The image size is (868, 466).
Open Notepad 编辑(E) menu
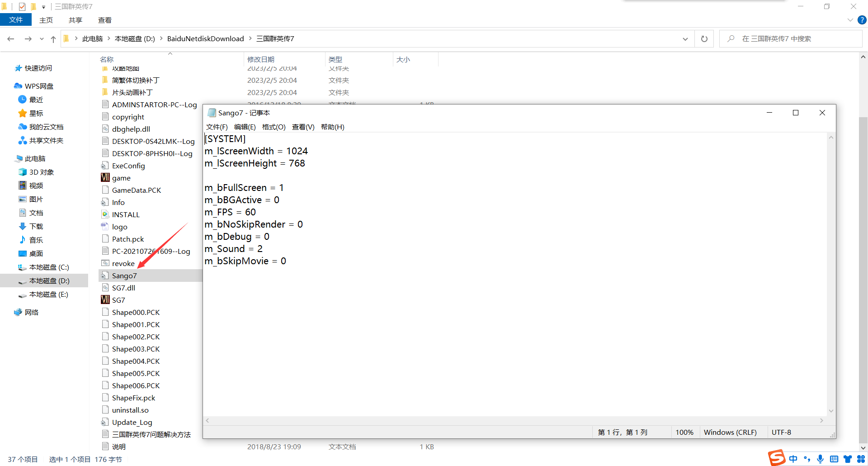[x=245, y=127]
